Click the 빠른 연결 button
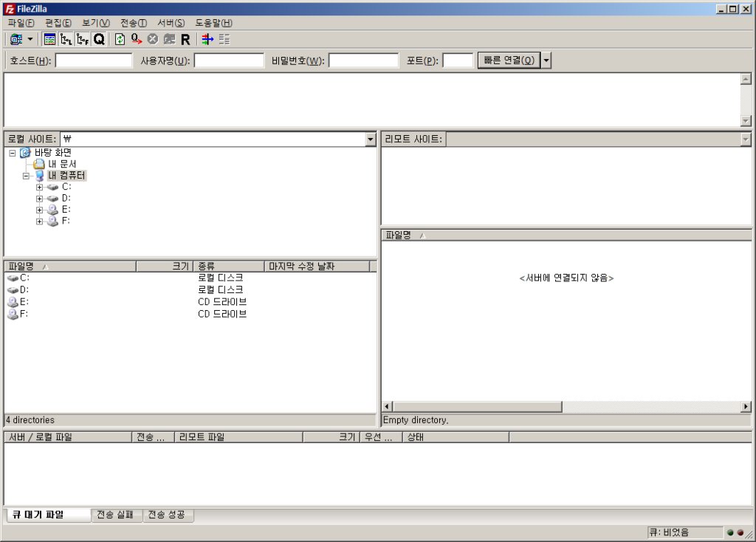This screenshot has width=756, height=542. [509, 61]
